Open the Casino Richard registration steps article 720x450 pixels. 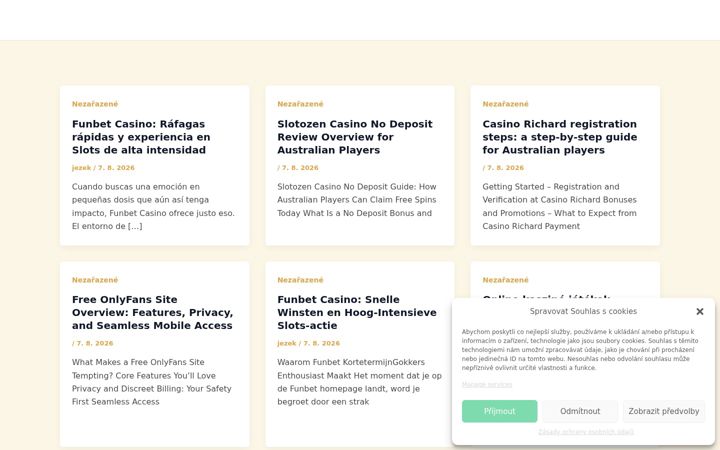(x=559, y=137)
